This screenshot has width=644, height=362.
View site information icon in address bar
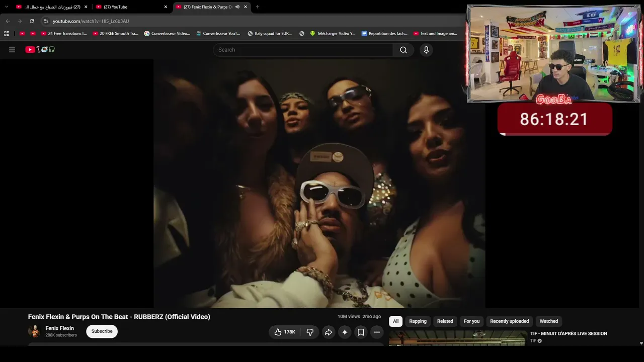point(46,21)
